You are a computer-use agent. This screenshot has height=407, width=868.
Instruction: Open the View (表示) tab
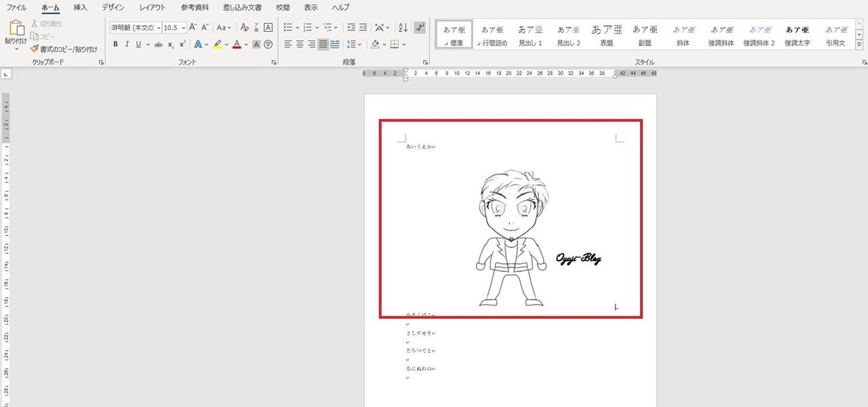pyautogui.click(x=311, y=7)
